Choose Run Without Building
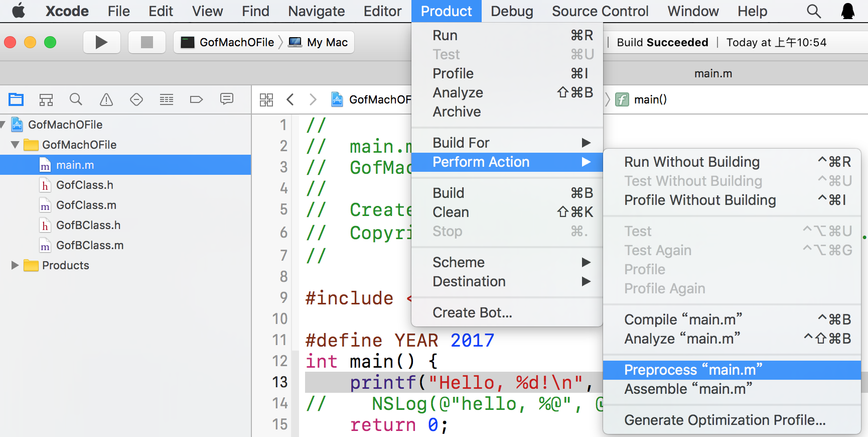Image resolution: width=868 pixels, height=437 pixels. [732, 162]
